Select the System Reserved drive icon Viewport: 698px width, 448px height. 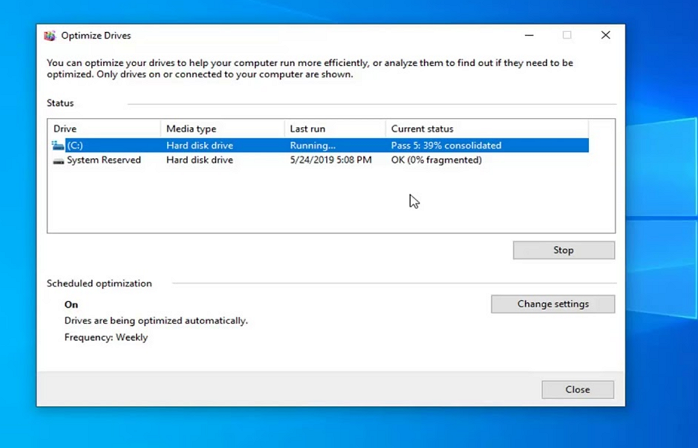point(58,161)
